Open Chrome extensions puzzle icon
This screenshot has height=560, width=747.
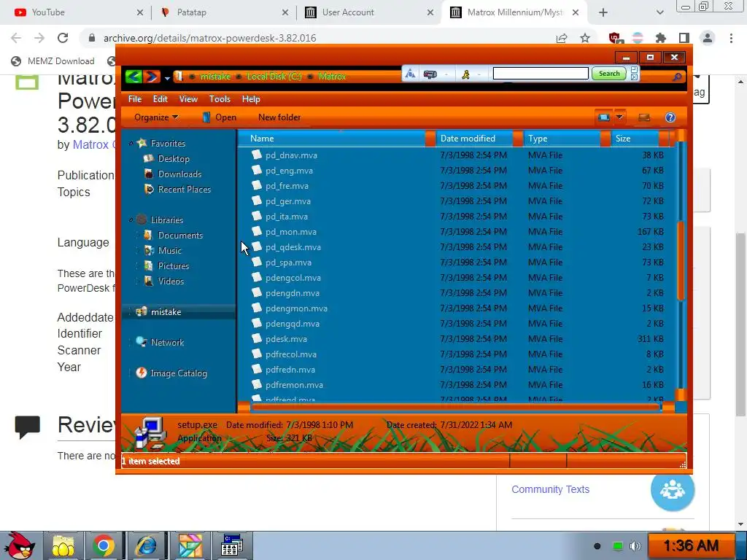(x=660, y=38)
